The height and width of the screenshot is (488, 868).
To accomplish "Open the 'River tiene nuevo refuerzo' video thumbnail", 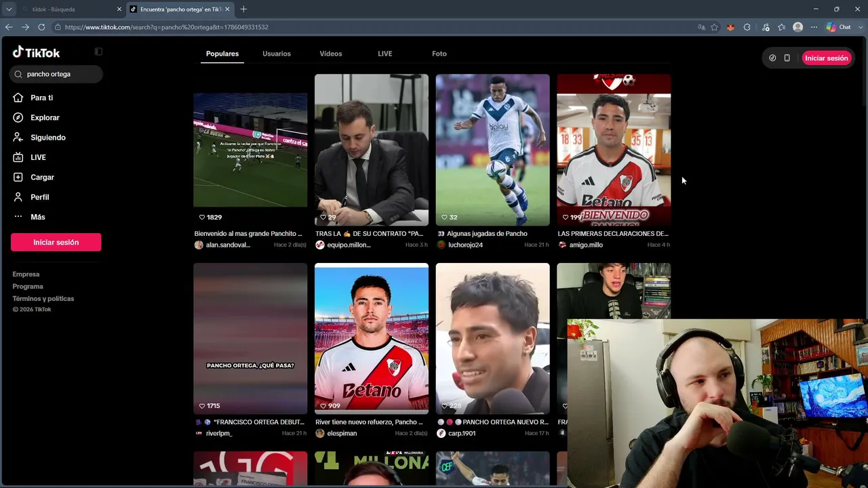I will [x=372, y=338].
